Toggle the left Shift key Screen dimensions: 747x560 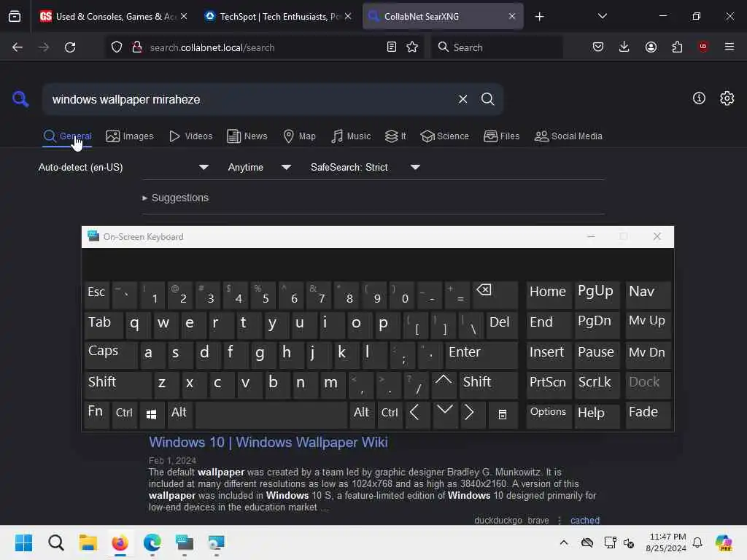117,384
